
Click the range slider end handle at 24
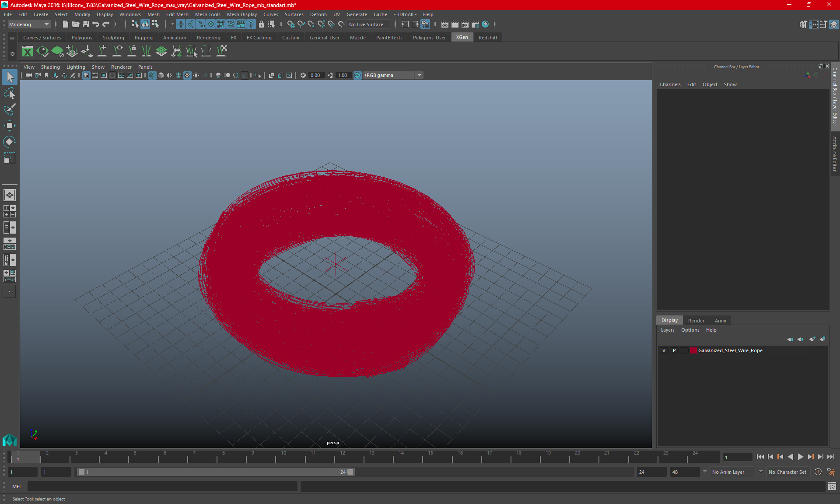pyautogui.click(x=350, y=472)
